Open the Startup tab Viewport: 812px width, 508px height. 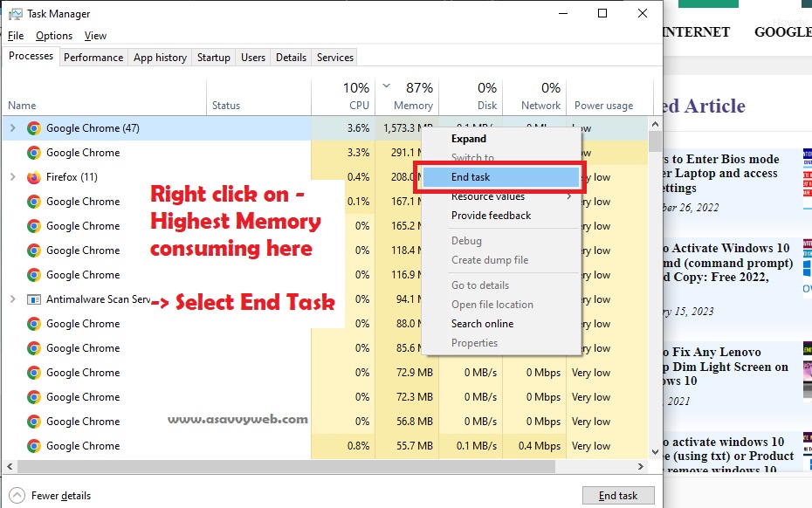click(213, 58)
